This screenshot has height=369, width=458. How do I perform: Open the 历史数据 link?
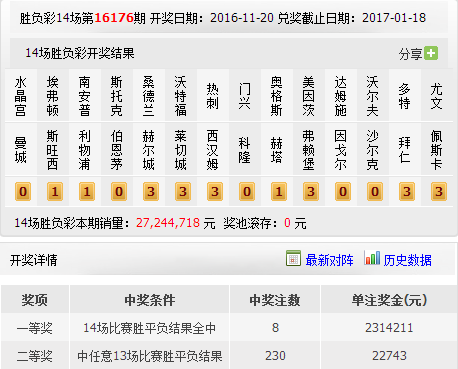(x=407, y=260)
